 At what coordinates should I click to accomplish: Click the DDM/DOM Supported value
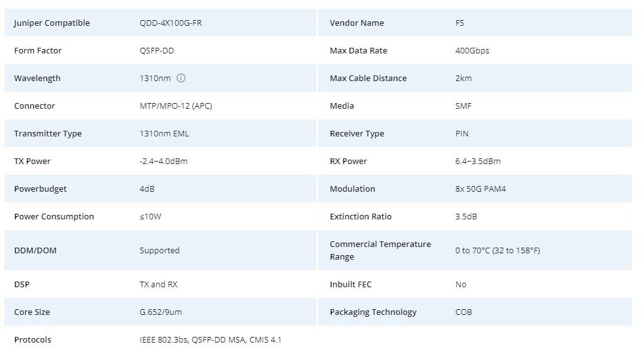click(159, 251)
